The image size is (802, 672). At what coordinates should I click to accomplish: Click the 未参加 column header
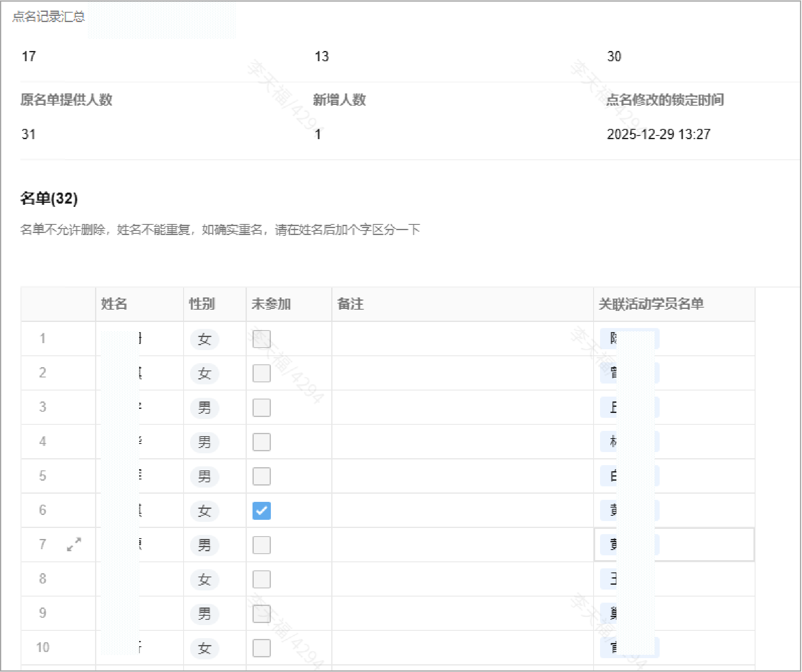tap(271, 304)
